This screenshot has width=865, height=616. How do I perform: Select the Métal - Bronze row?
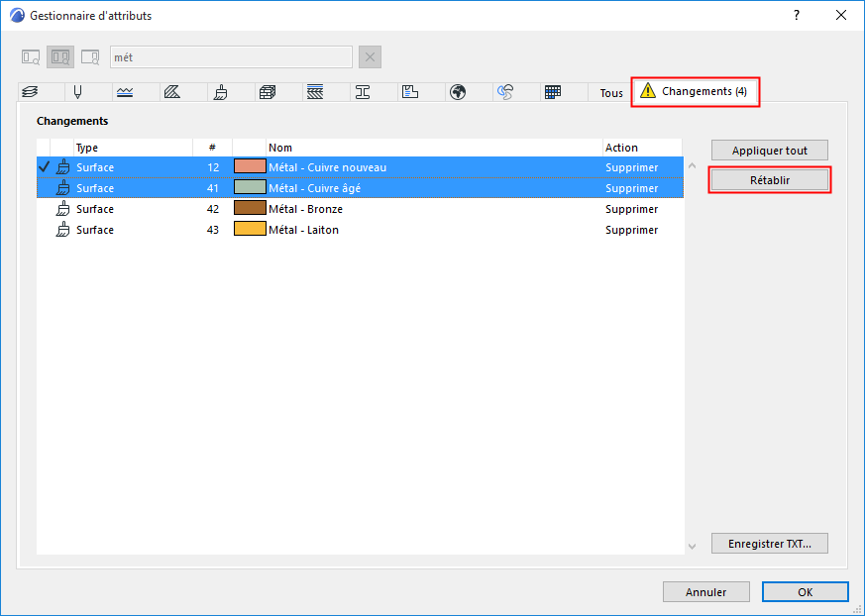(360, 209)
